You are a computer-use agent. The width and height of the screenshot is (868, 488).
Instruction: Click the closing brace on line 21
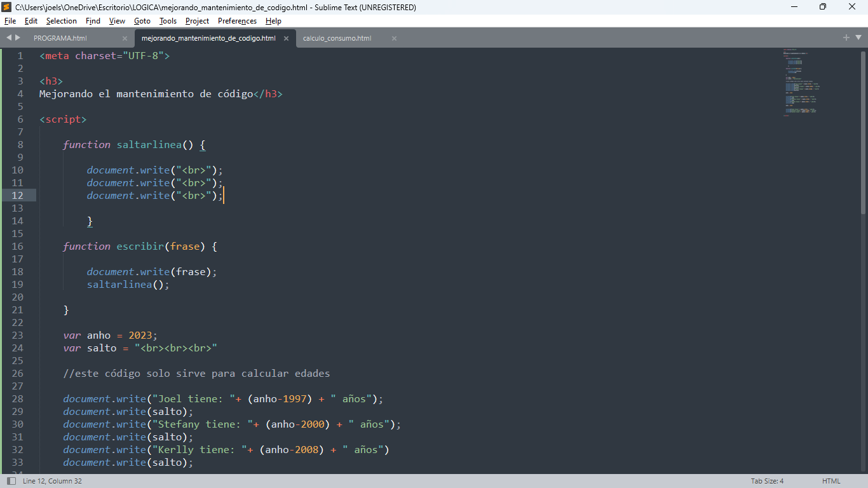(66, 310)
